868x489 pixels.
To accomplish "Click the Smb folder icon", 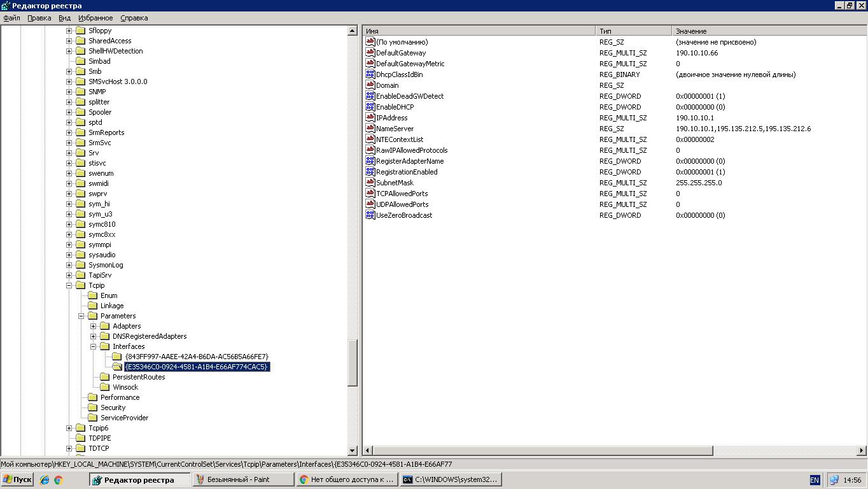I will (81, 71).
